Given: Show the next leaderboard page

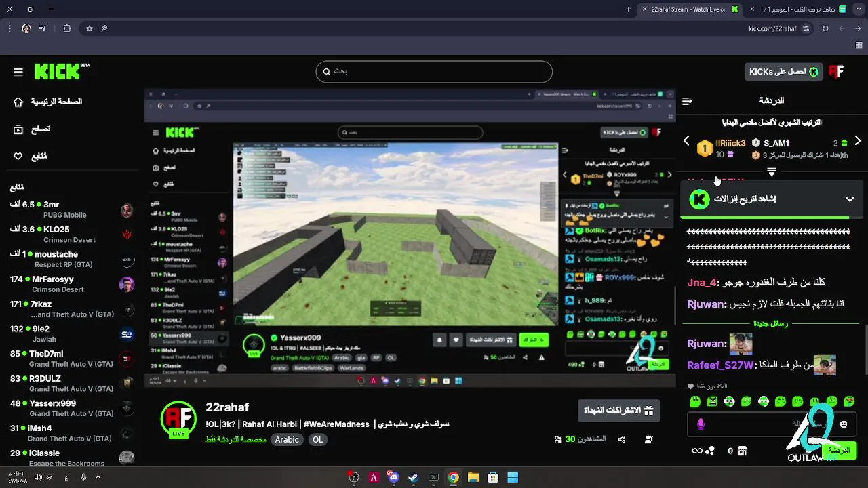Looking at the screenshot, I should coord(858,141).
